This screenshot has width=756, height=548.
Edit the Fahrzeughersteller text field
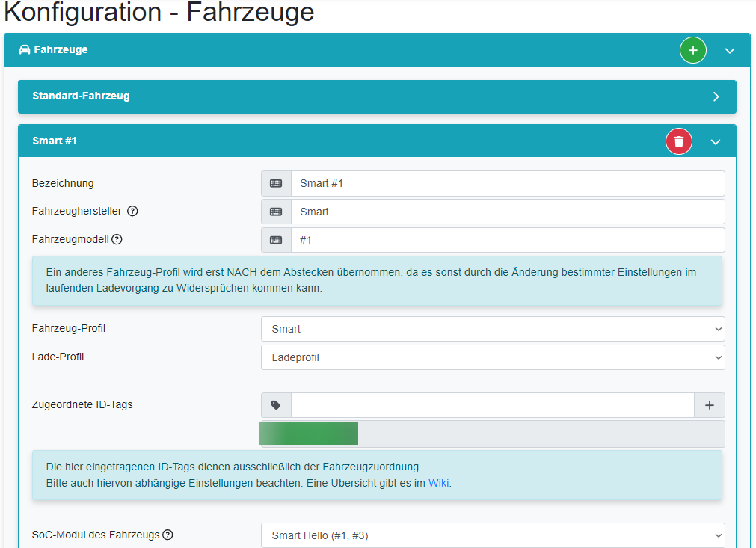tap(508, 212)
